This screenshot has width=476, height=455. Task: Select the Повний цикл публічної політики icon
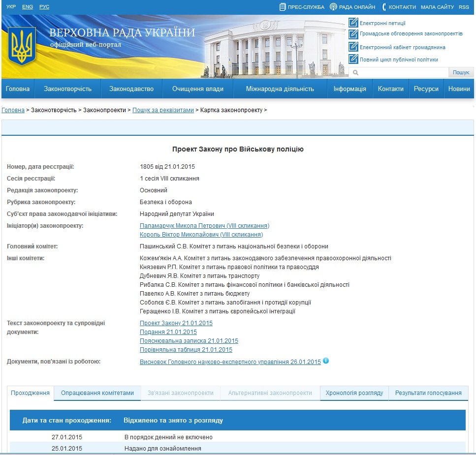352,59
